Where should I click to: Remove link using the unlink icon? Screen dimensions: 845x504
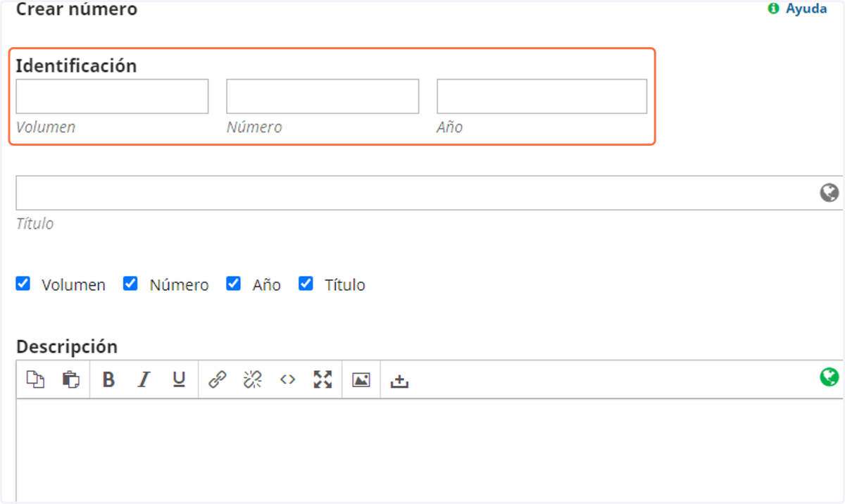tap(252, 379)
